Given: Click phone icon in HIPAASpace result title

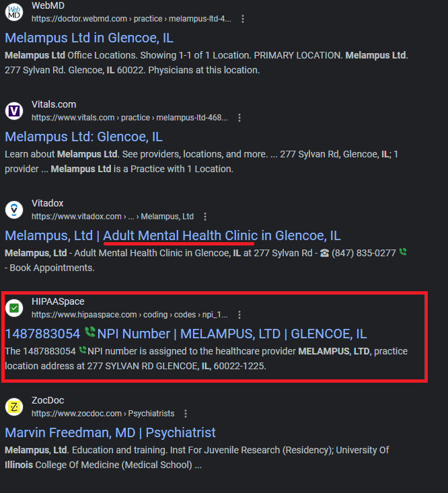Looking at the screenshot, I should coord(90,332).
